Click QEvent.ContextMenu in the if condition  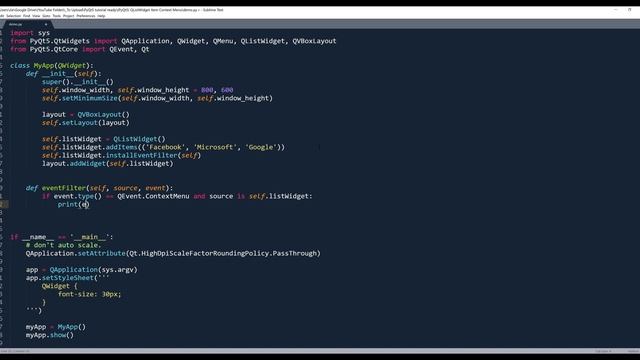(x=153, y=196)
